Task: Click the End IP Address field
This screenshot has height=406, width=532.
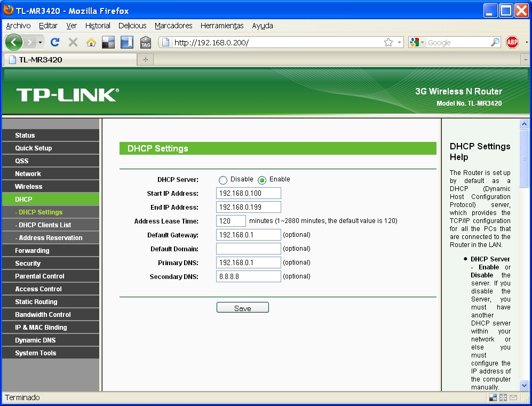Action: [248, 207]
